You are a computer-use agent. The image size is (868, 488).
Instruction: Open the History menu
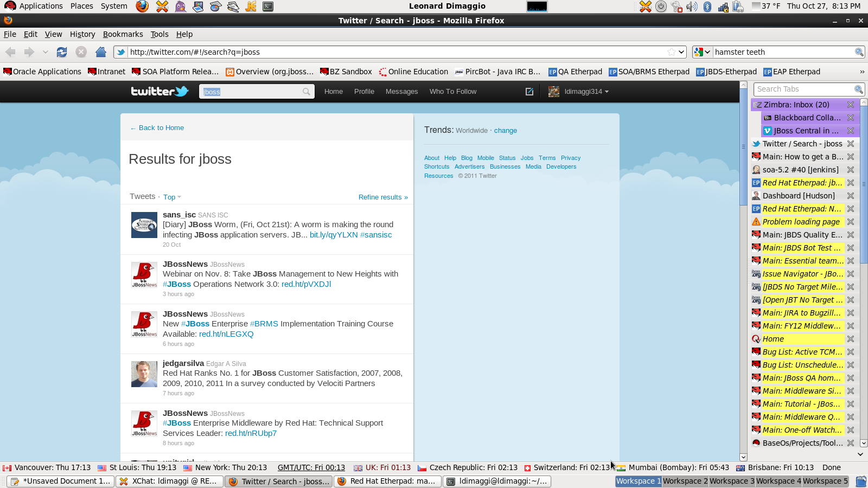[82, 34]
